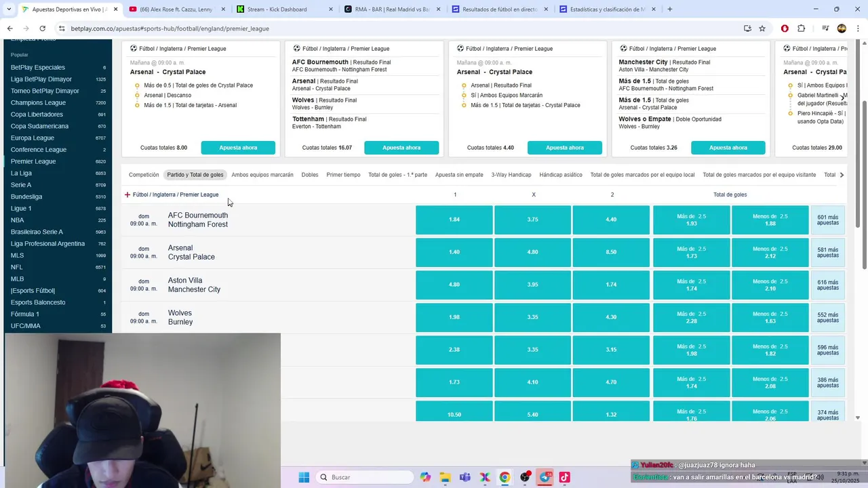Close the Apuestas Deportivas en Vivo tab
This screenshot has width=868, height=488.
(116, 9)
